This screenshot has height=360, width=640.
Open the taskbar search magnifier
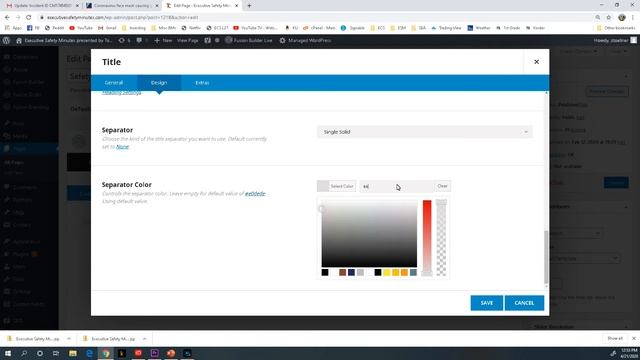24,353
